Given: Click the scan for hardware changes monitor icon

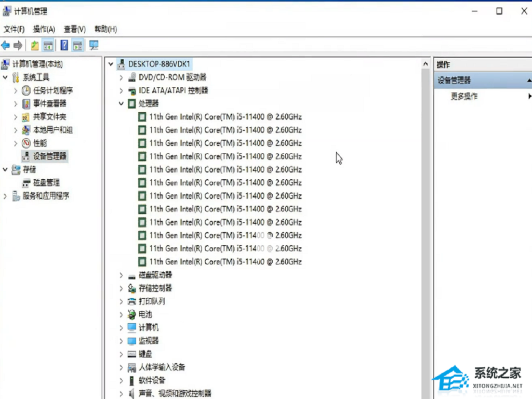Looking at the screenshot, I should (x=94, y=45).
